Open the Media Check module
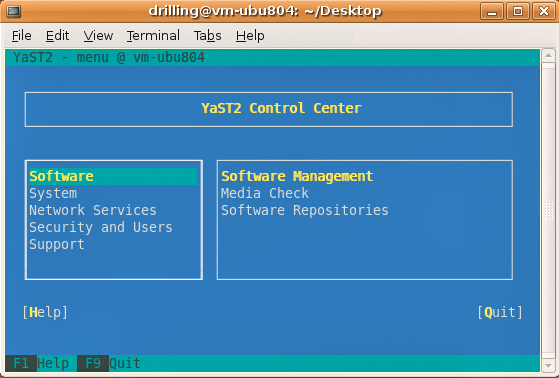 point(265,193)
